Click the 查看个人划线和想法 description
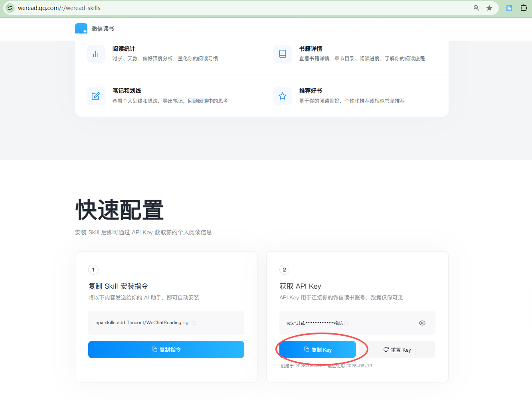 (170, 101)
